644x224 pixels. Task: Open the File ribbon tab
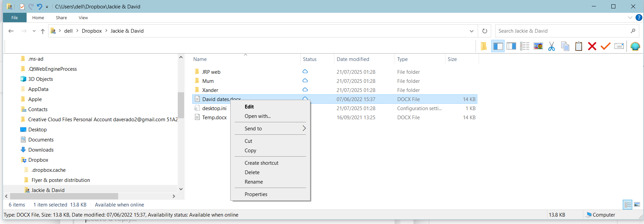pos(15,18)
